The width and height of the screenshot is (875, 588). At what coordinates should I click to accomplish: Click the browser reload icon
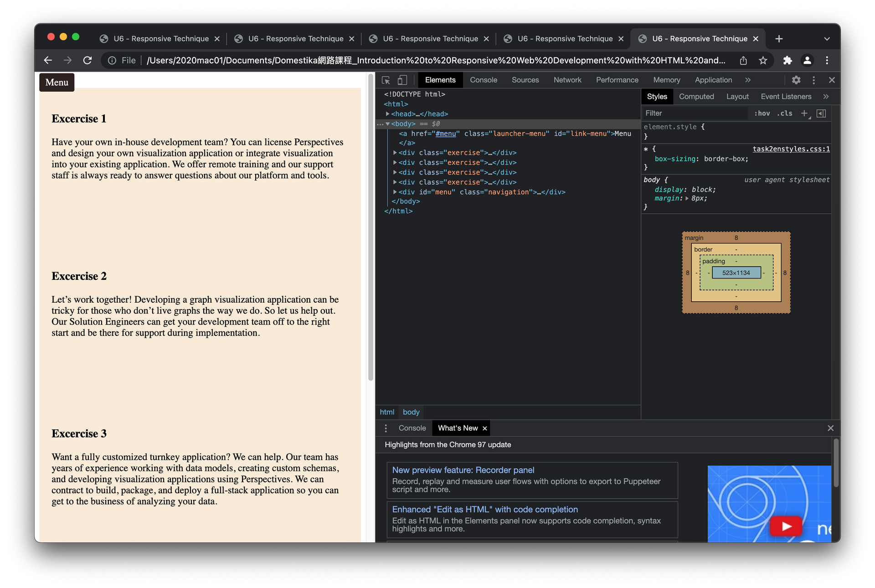coord(87,60)
